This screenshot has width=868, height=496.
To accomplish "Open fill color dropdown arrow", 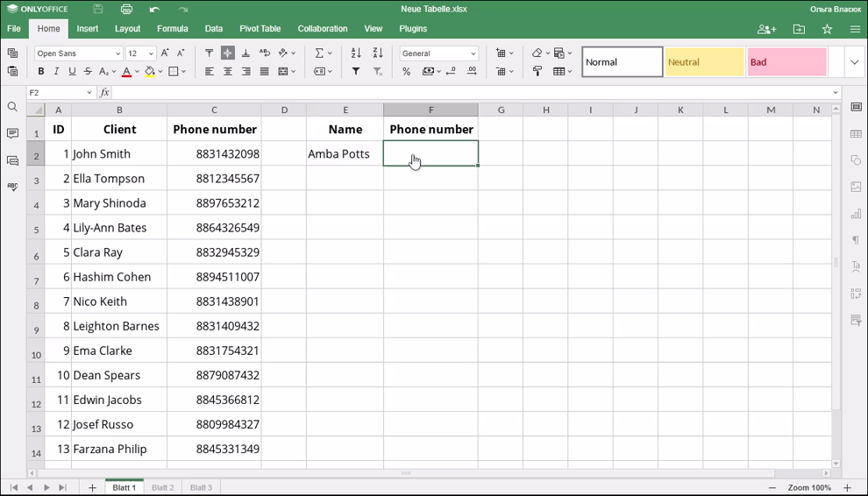I will tap(160, 71).
